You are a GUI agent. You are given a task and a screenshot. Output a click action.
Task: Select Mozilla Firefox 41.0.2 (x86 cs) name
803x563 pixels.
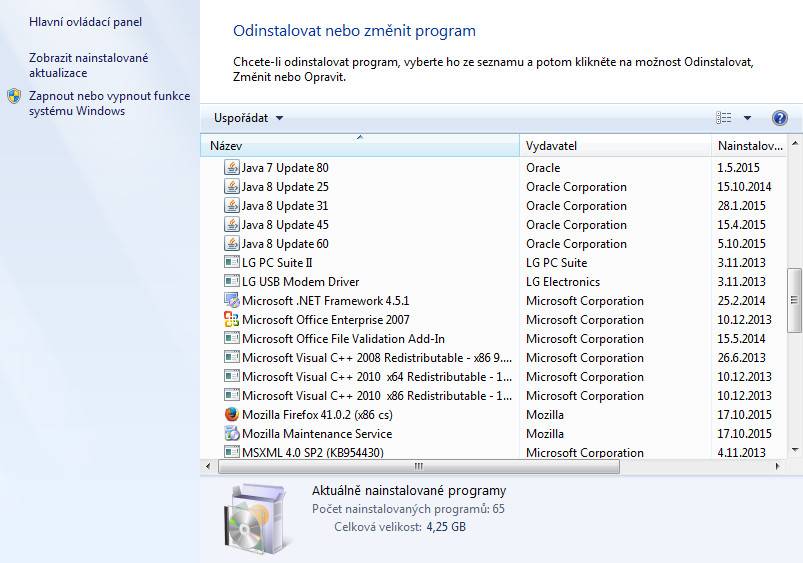click(318, 414)
